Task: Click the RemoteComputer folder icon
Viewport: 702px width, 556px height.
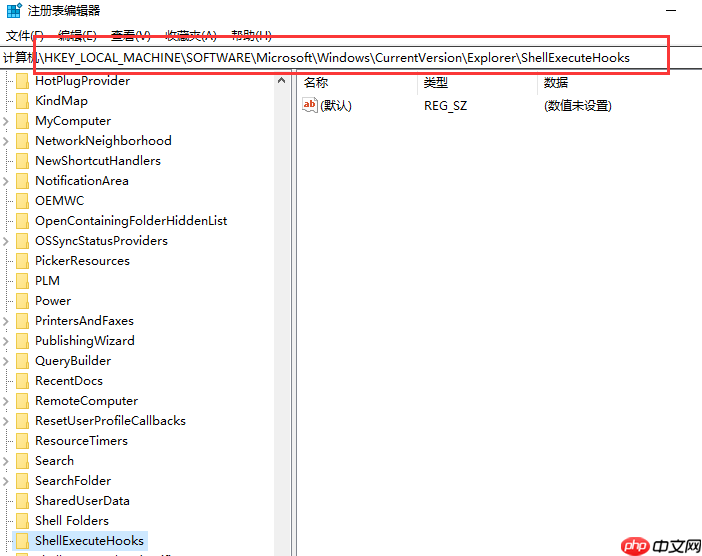Action: tap(22, 401)
